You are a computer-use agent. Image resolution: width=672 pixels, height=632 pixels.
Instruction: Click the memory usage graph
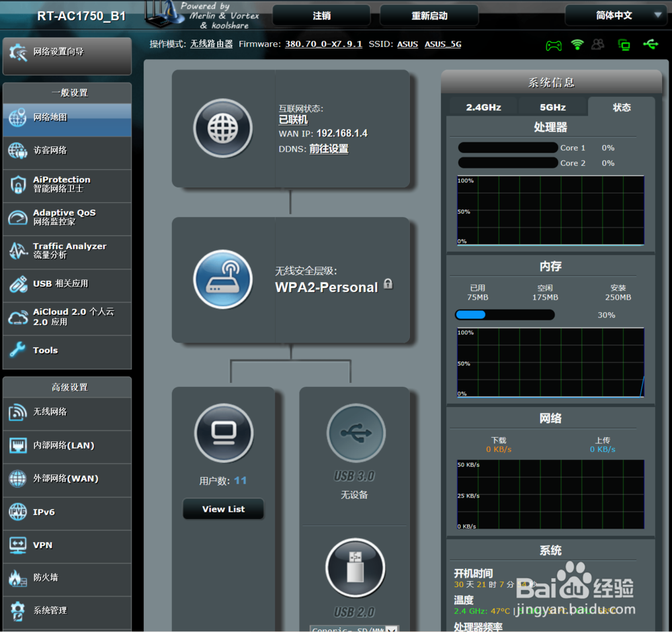(x=550, y=363)
